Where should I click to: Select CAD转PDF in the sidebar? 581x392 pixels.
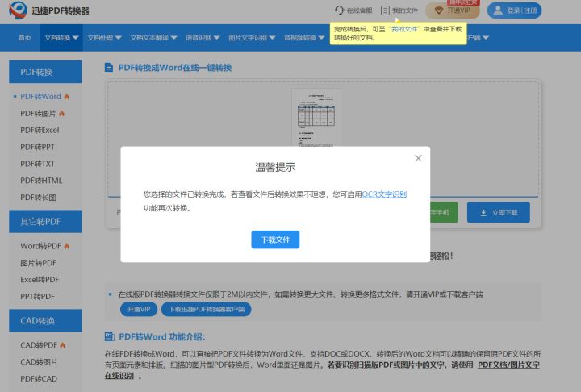(x=39, y=345)
